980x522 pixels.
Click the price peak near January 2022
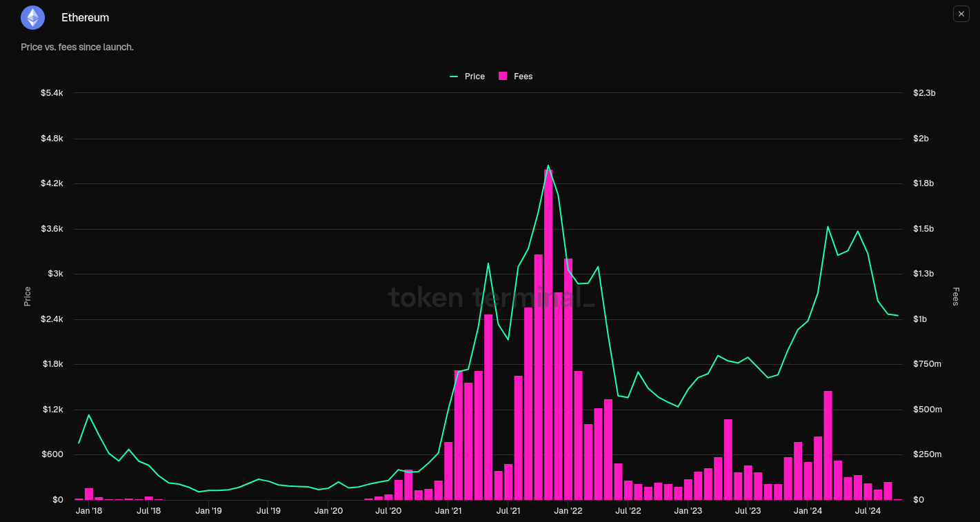pos(548,165)
